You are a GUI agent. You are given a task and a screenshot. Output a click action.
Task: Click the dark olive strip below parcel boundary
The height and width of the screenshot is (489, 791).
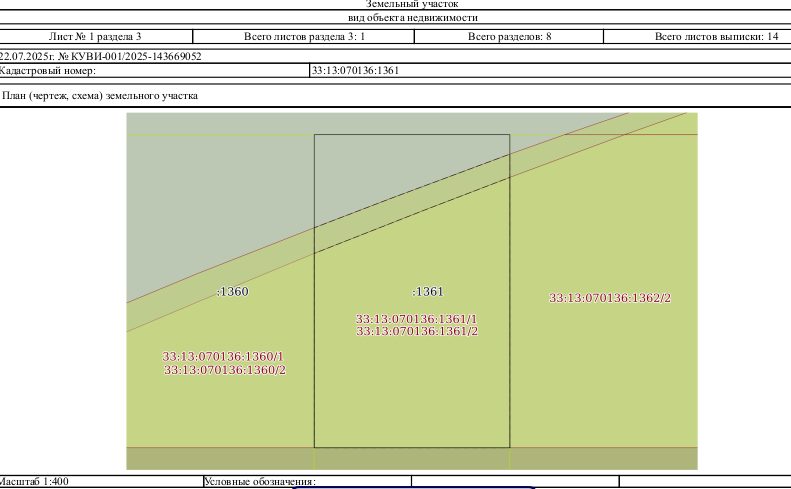[412, 459]
